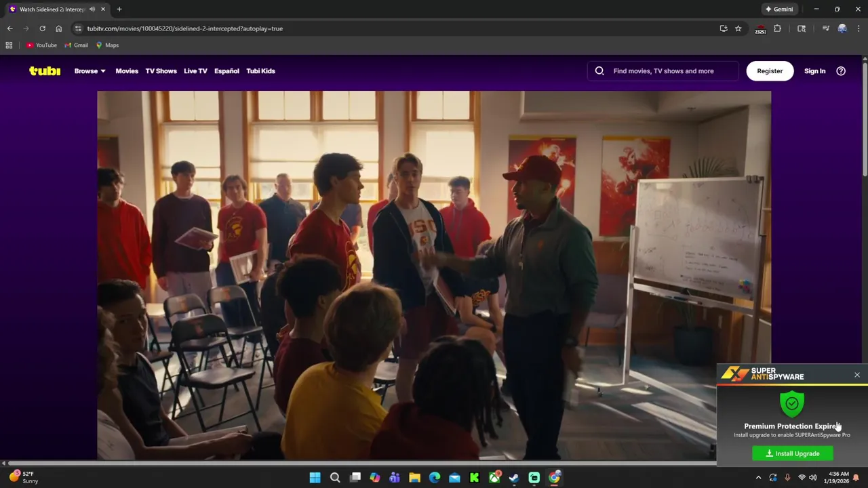Go back in browser history
The image size is (868, 488).
(9, 28)
